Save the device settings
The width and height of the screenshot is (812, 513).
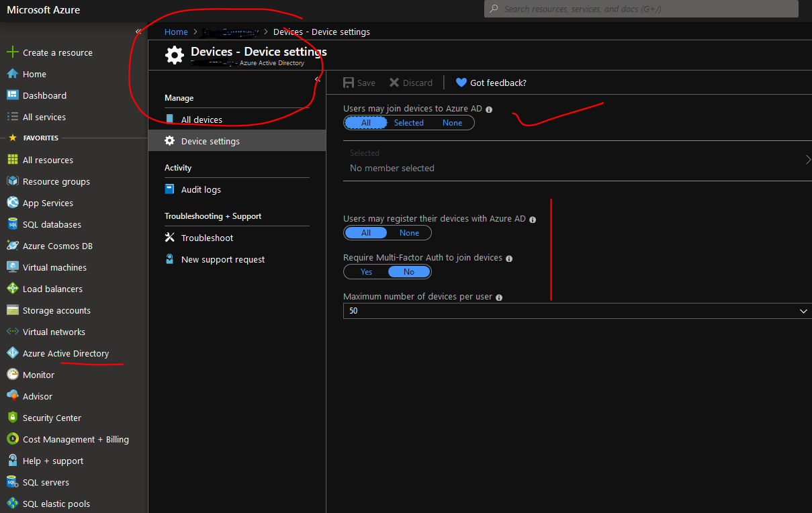pyautogui.click(x=359, y=82)
